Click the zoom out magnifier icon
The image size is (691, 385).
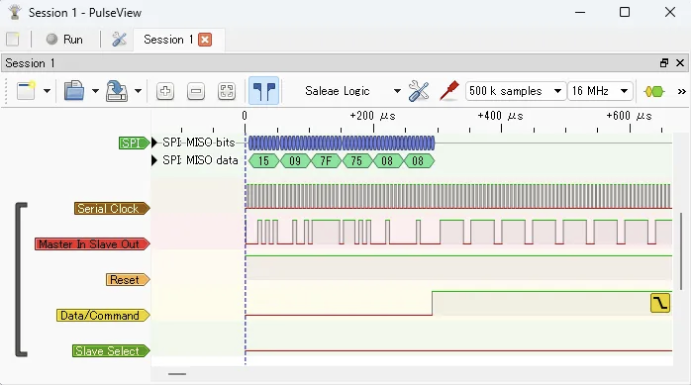coord(196,91)
